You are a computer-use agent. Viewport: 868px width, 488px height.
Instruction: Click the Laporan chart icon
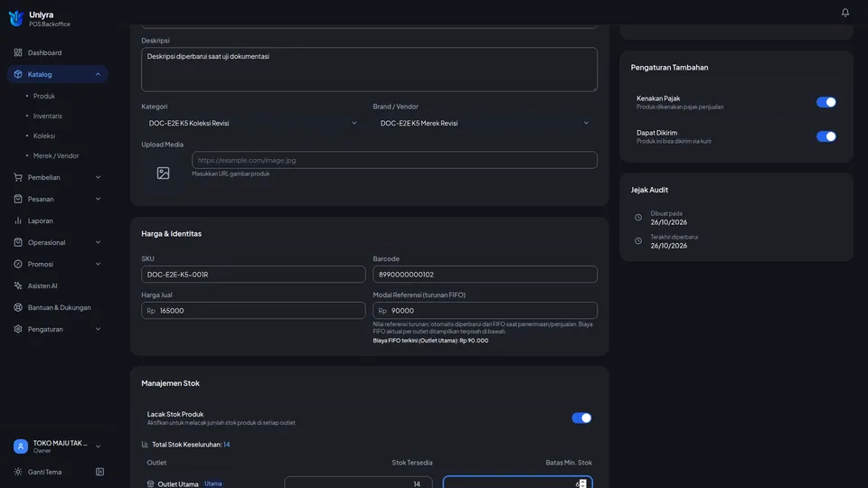click(x=18, y=221)
